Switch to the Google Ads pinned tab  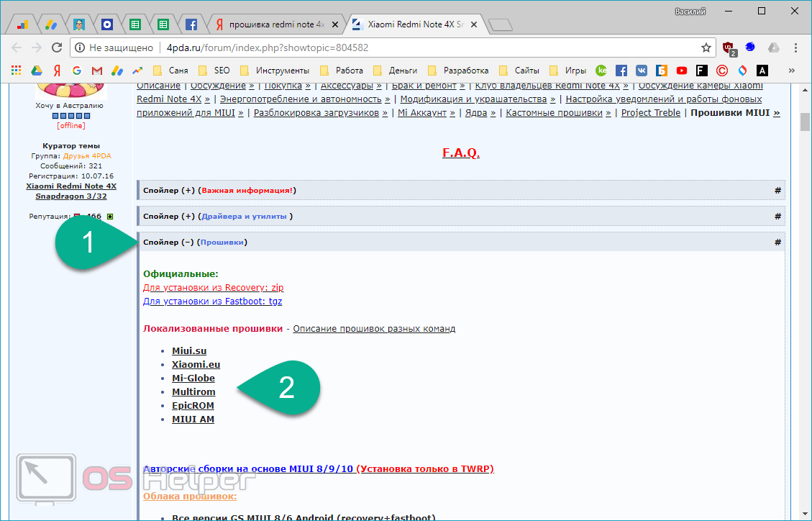point(51,24)
